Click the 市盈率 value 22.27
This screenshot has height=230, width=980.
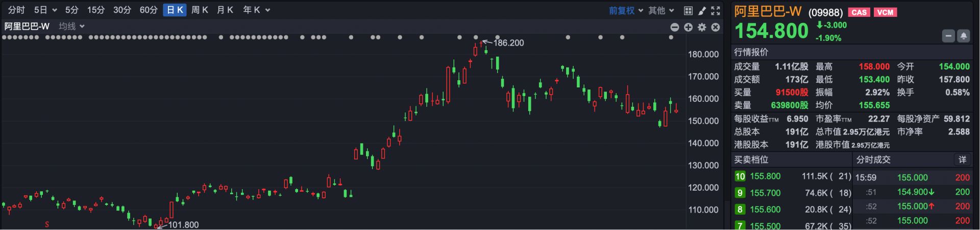878,119
